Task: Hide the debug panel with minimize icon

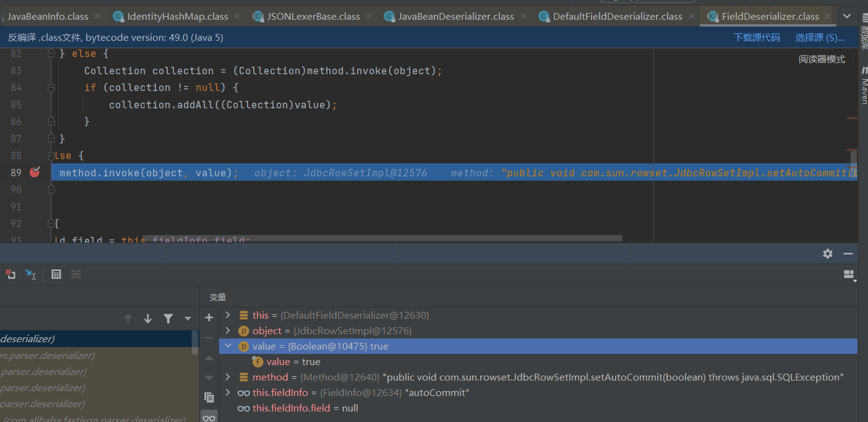Action: click(848, 253)
